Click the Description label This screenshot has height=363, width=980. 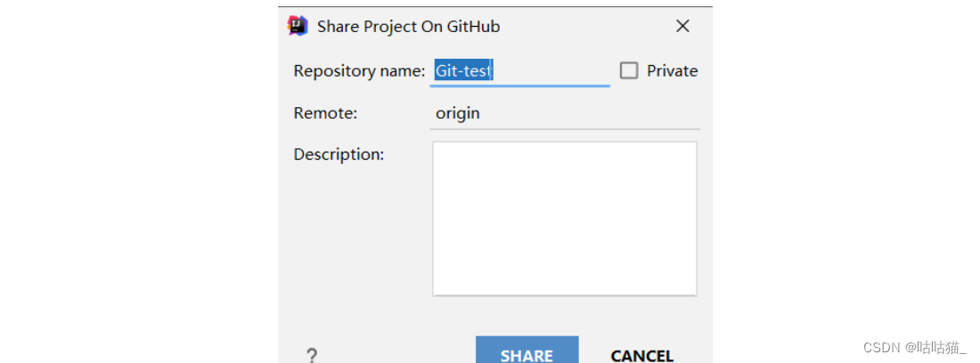(339, 154)
